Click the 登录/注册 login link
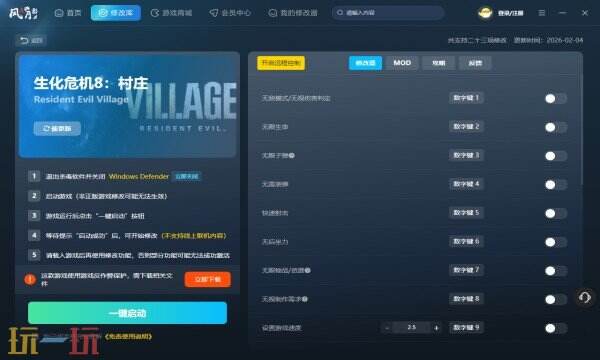This screenshot has width=600, height=360. (510, 13)
